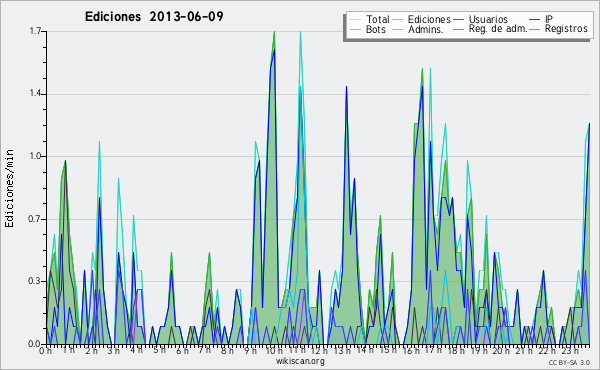This screenshot has height=370, width=600.
Task: Click the 'Registros' legend label
Action: (x=566, y=29)
